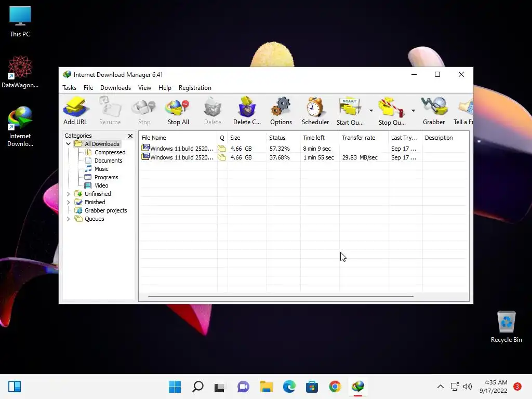This screenshot has height=399, width=532.
Task: Close the Categories panel
Action: tap(130, 136)
